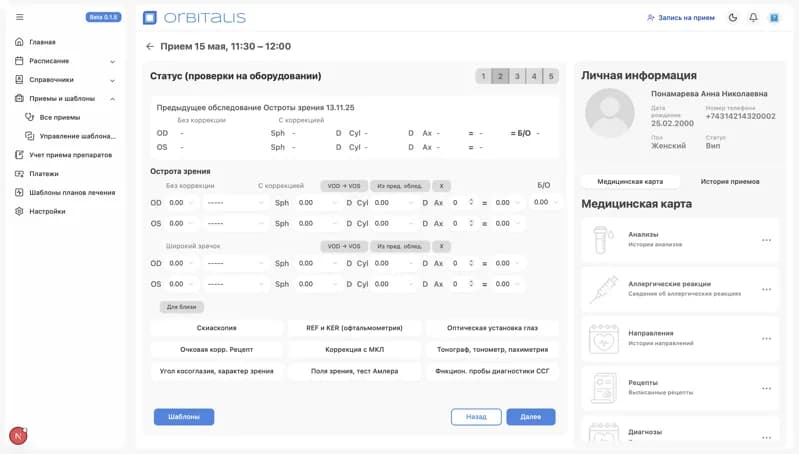
Task: Adjust the OS Ax stepper under Широкий зрачок
Action: [471, 284]
